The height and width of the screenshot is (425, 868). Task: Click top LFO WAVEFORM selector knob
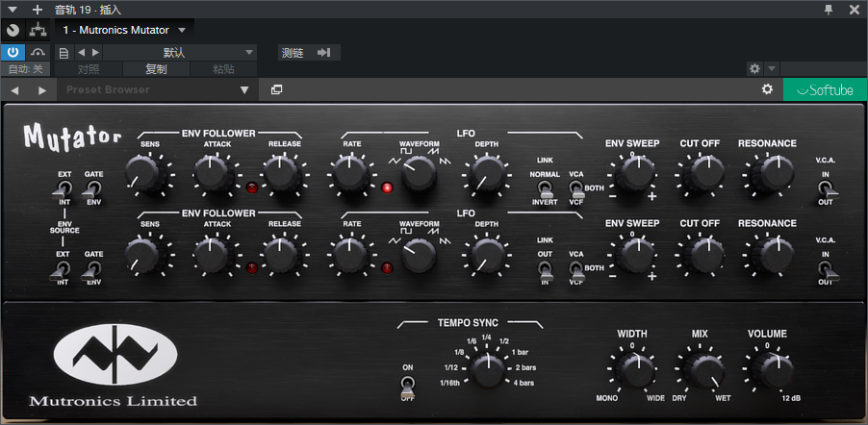(x=420, y=174)
